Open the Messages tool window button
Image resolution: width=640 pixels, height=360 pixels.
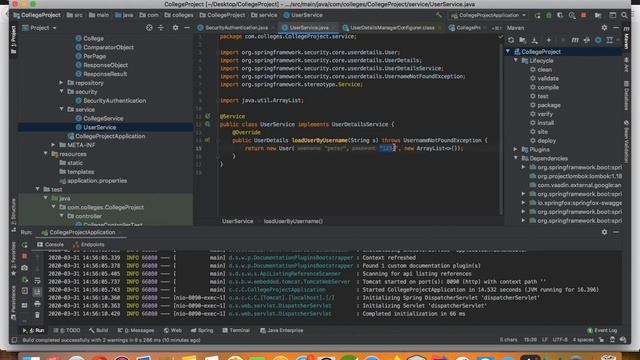(x=136, y=330)
